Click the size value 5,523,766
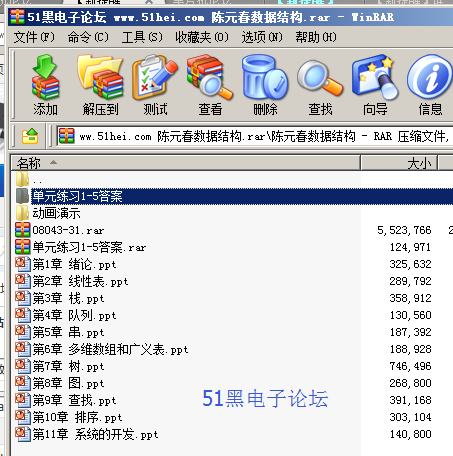Screen dimensions: 453x456 point(404,230)
